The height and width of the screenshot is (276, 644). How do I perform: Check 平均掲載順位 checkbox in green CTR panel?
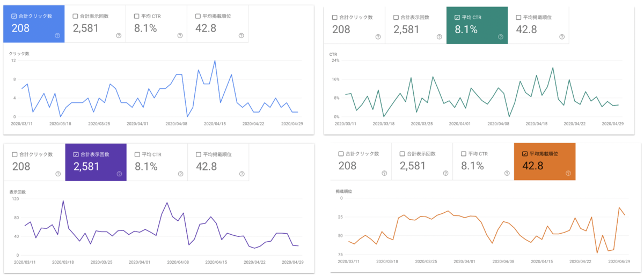(x=518, y=17)
